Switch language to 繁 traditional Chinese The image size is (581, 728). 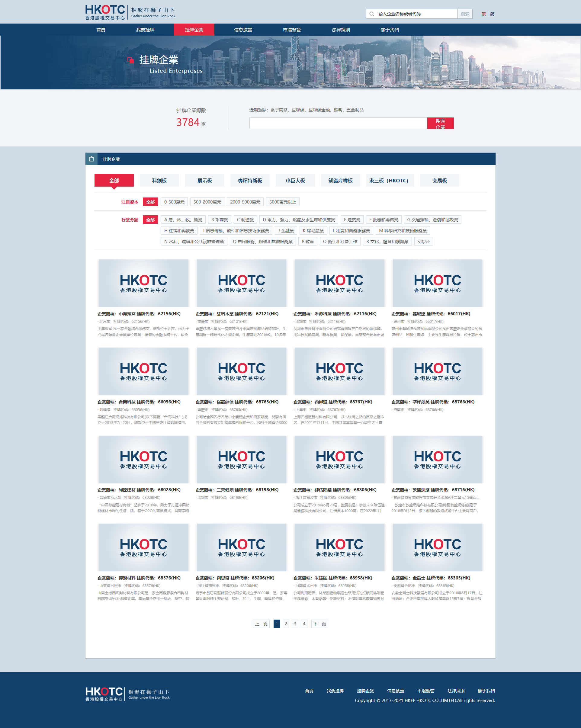point(483,14)
